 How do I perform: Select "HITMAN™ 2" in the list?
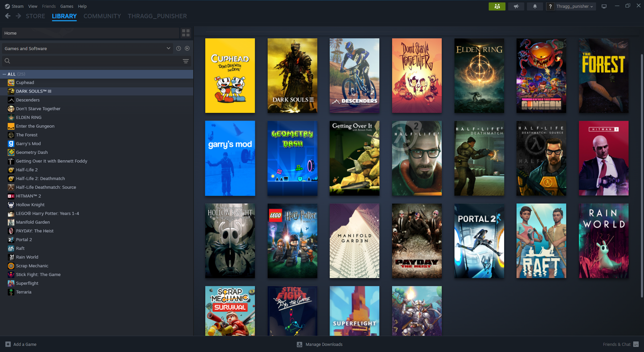pyautogui.click(x=29, y=196)
